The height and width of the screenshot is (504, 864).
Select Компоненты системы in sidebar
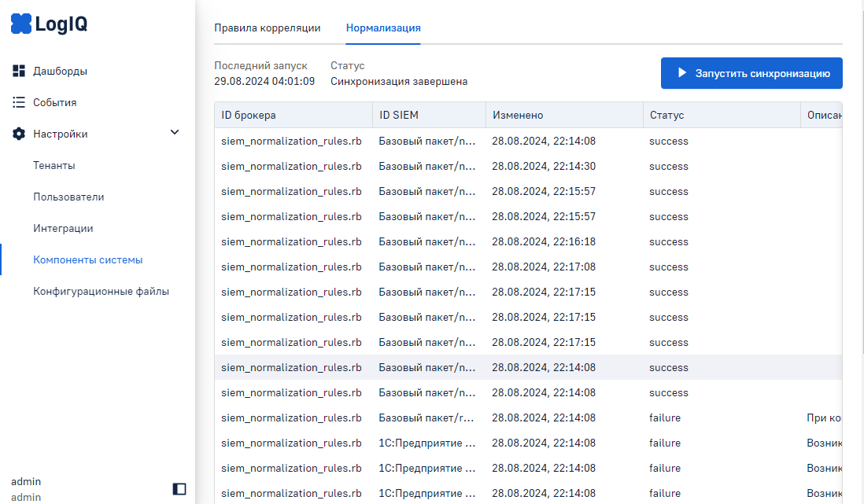[x=87, y=259]
